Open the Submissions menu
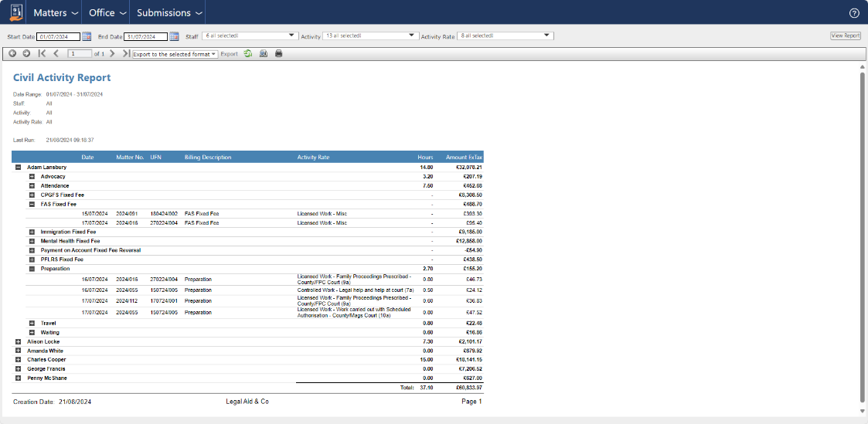868x424 pixels. 170,12
